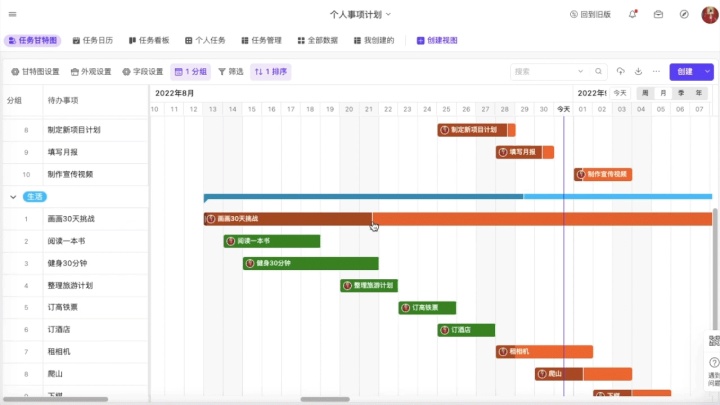Open 甘特图设置 settings
The height and width of the screenshot is (405, 720).
(x=35, y=72)
